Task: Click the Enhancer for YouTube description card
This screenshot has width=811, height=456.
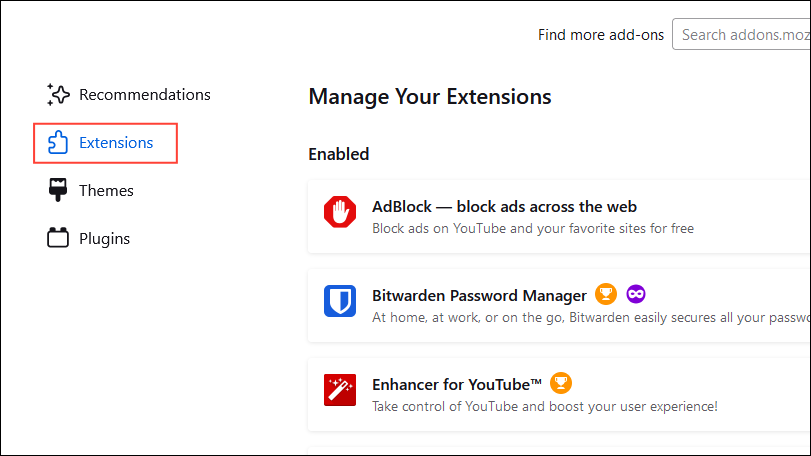Action: [544, 407]
